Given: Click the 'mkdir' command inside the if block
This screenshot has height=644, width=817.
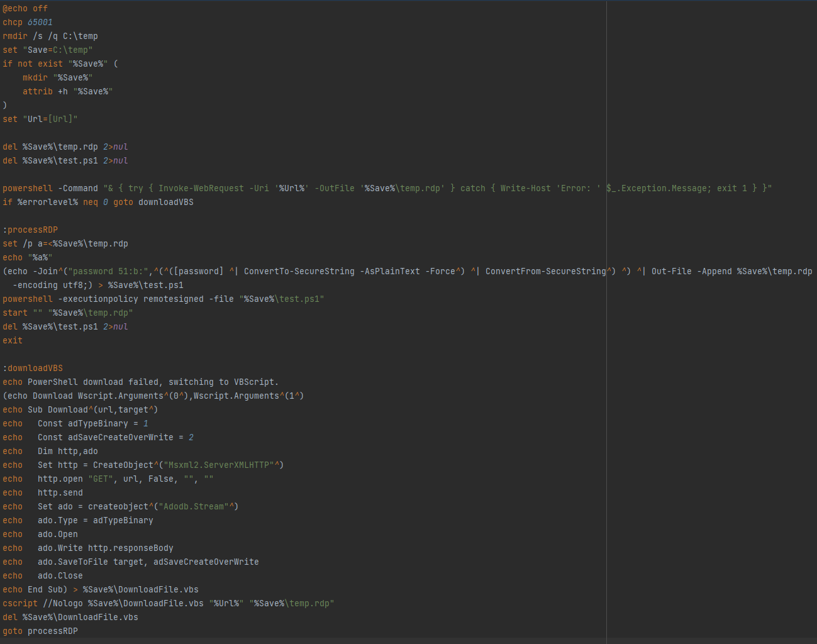Looking at the screenshot, I should [x=35, y=77].
